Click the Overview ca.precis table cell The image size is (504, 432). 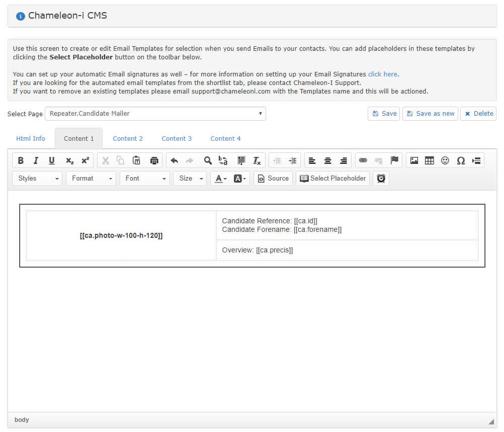point(347,250)
